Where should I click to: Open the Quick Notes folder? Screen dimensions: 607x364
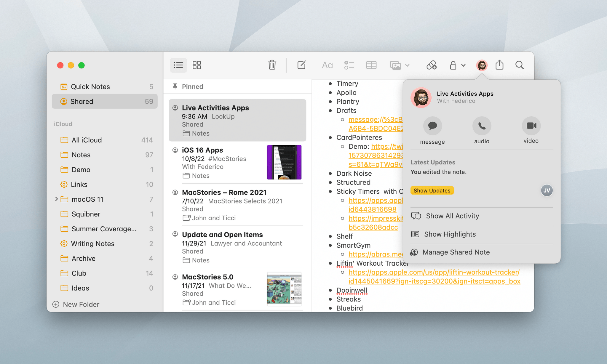105,86
